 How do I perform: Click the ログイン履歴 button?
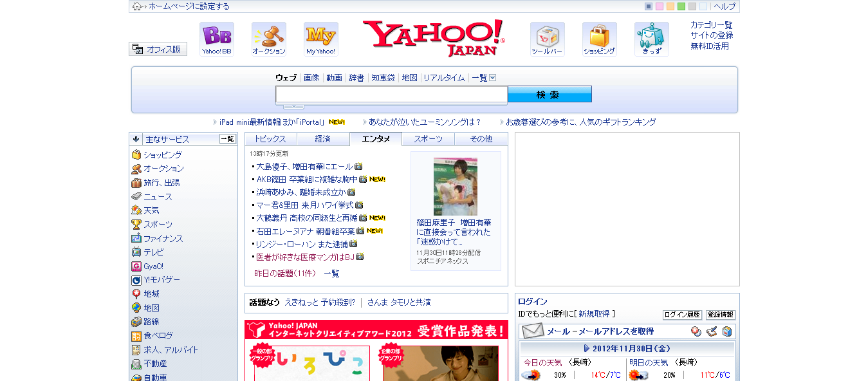(682, 315)
